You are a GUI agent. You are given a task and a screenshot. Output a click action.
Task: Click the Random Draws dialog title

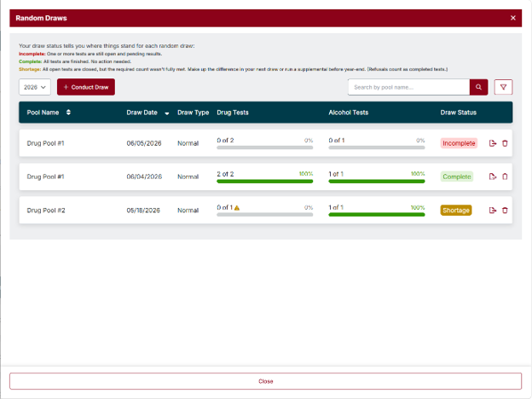click(41, 18)
